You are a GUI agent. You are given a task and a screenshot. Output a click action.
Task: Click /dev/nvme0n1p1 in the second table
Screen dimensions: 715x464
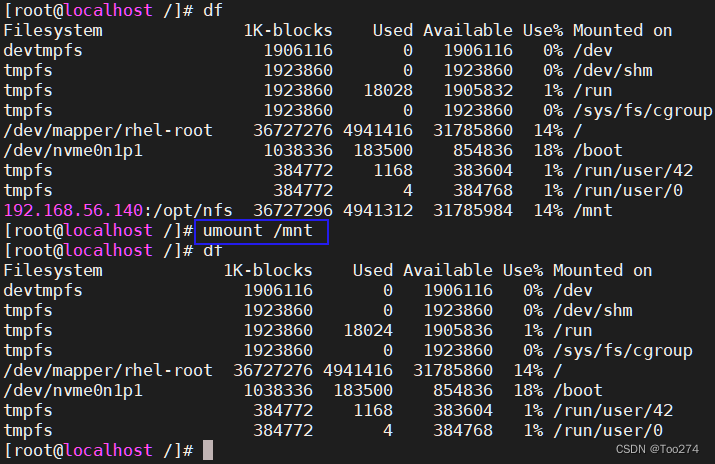tap(73, 391)
